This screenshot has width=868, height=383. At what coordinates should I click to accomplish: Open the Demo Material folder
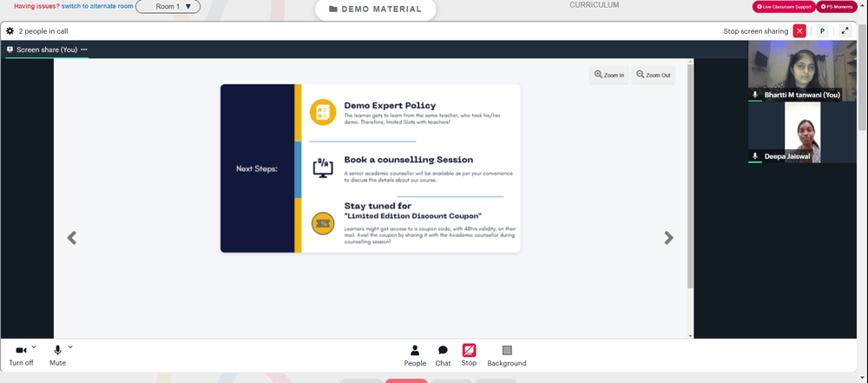coord(375,10)
